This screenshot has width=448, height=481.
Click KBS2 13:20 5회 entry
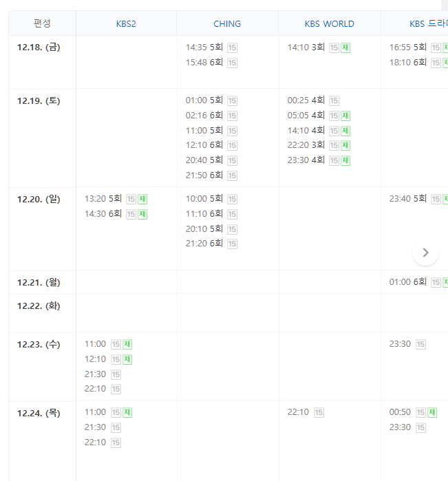103,199
